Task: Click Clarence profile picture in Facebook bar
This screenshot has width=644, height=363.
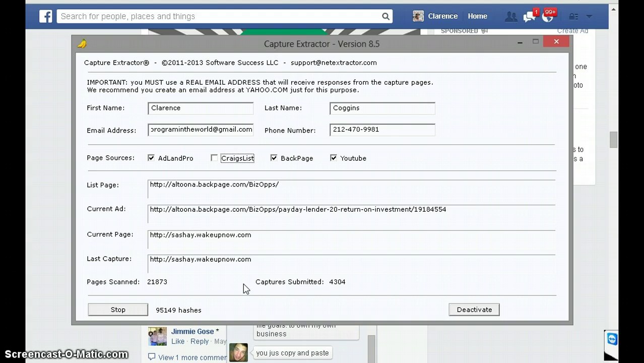Action: pyautogui.click(x=418, y=16)
